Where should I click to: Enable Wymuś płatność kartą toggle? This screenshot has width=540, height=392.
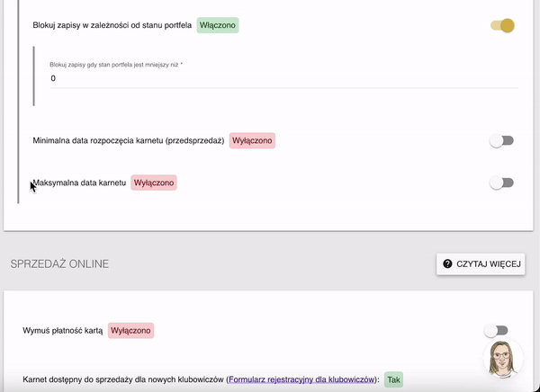coord(496,331)
